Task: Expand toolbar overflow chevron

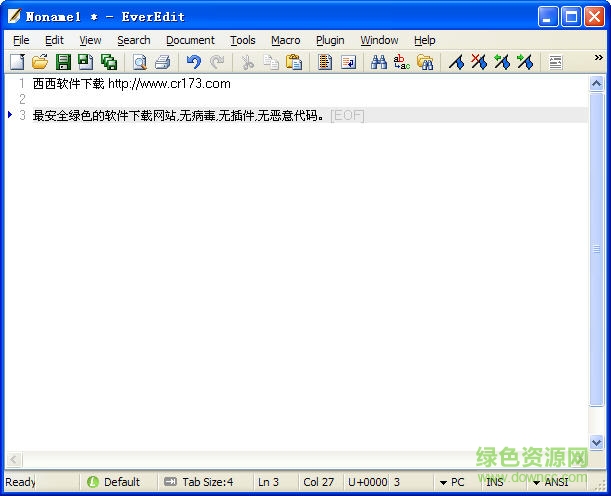Action: tap(599, 58)
